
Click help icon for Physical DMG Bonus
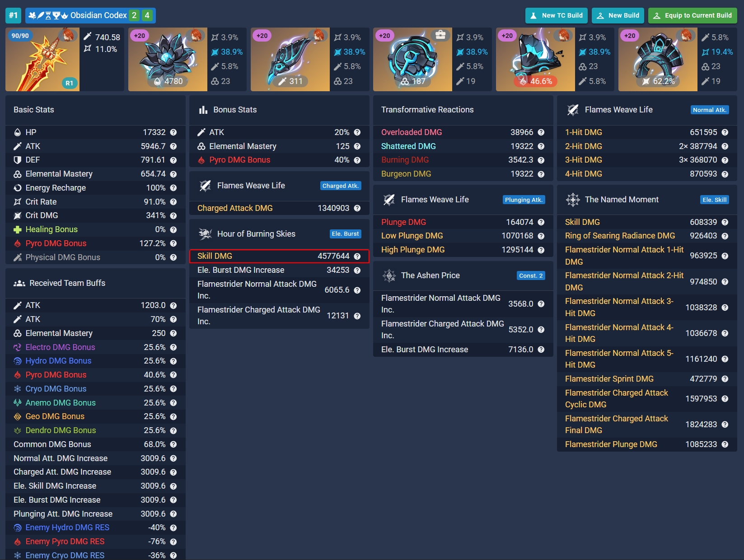[173, 257]
